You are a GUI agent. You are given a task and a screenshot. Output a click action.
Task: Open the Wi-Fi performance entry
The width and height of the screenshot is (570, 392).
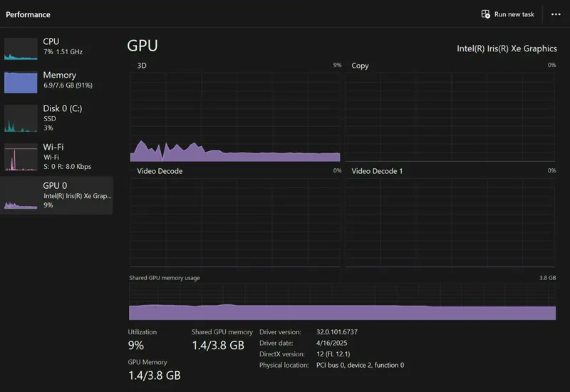click(56, 157)
